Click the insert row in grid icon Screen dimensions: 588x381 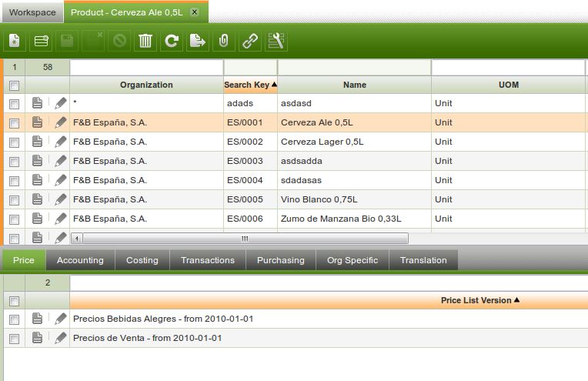click(41, 41)
